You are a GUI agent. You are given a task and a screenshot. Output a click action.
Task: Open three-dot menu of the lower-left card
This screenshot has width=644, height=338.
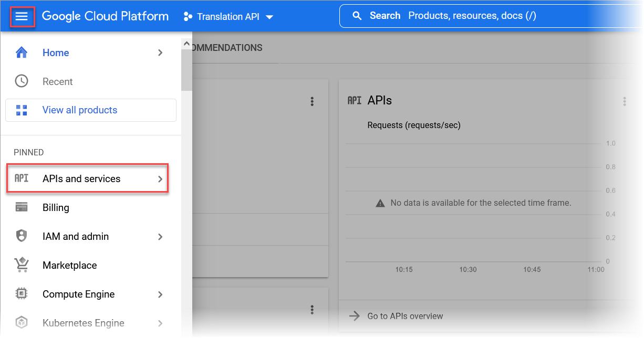coord(312,309)
